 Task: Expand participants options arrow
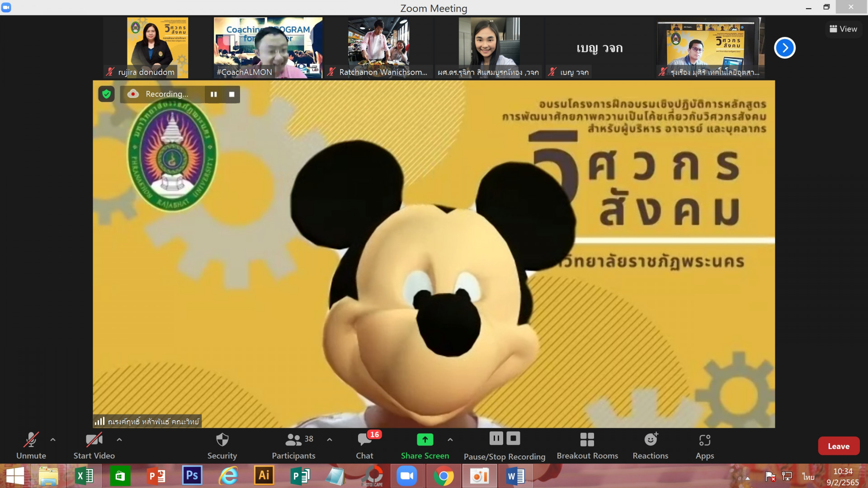tap(330, 439)
